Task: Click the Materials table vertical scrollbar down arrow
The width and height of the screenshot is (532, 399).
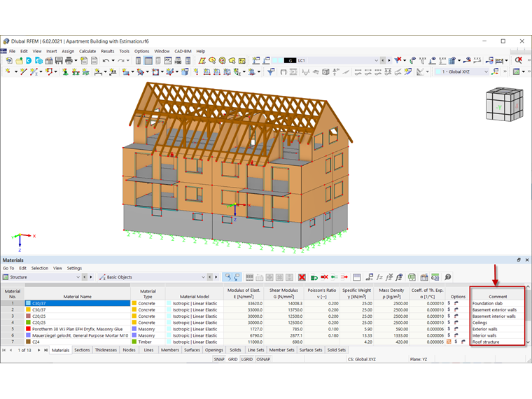Action: coord(528,342)
